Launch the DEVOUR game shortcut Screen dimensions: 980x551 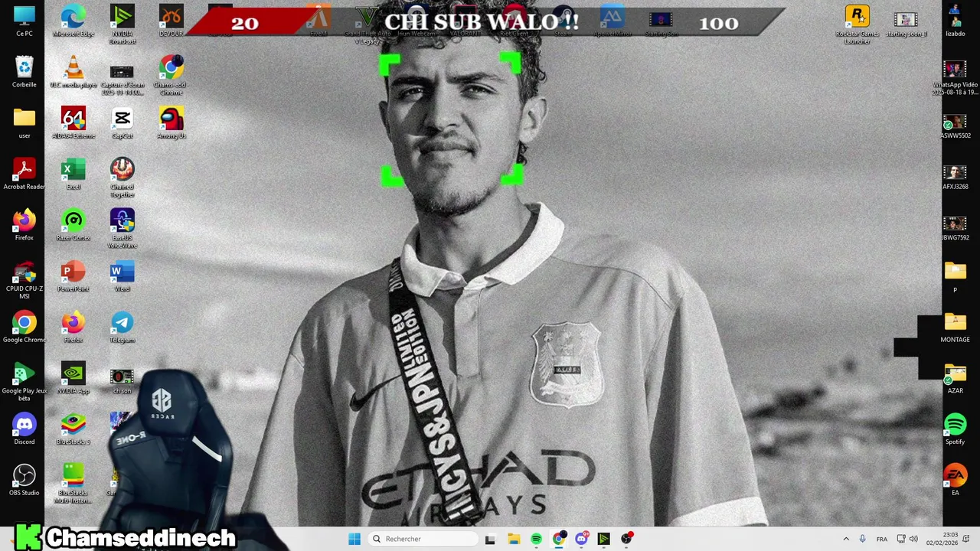pos(171,21)
